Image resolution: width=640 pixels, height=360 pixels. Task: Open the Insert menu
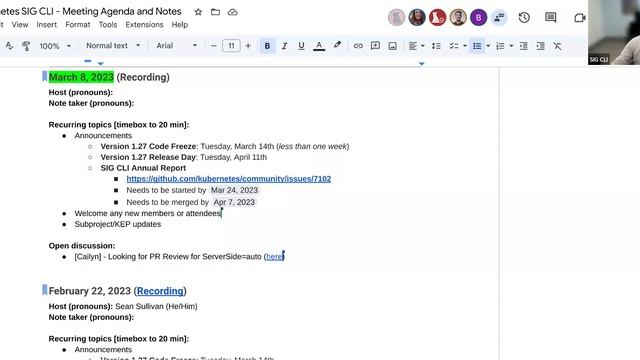pos(47,24)
